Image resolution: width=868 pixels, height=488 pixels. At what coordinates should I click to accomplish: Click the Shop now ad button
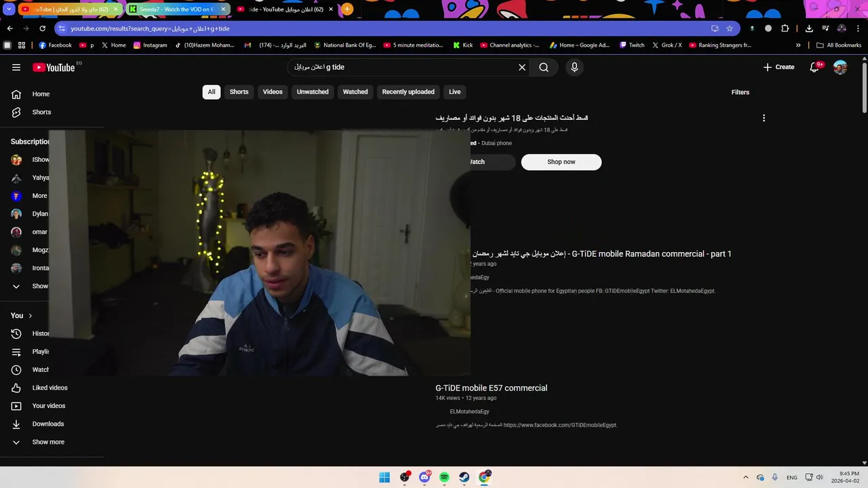click(x=561, y=162)
